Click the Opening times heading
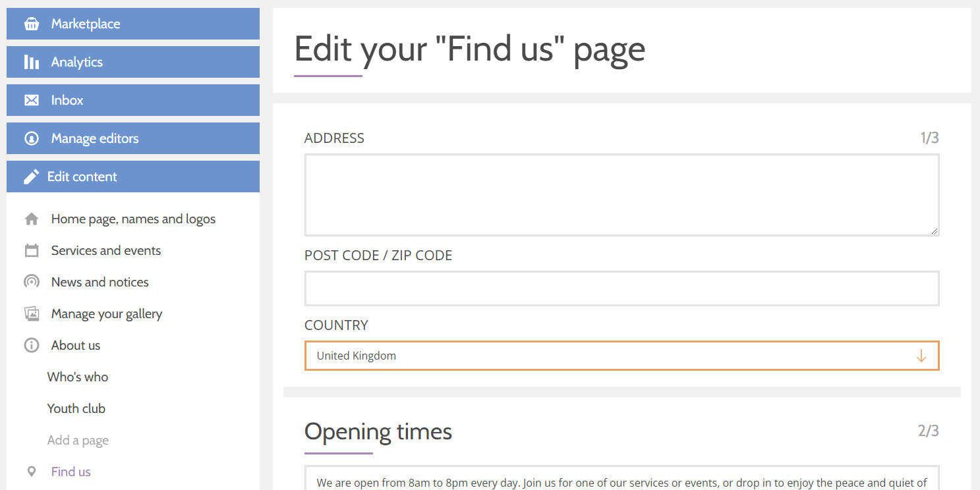 point(378,431)
